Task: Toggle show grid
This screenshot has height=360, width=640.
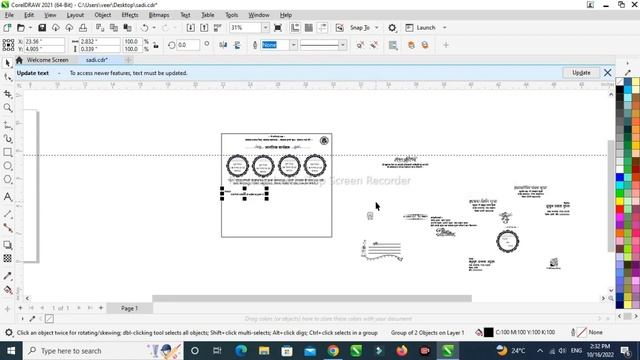Action: point(309,28)
